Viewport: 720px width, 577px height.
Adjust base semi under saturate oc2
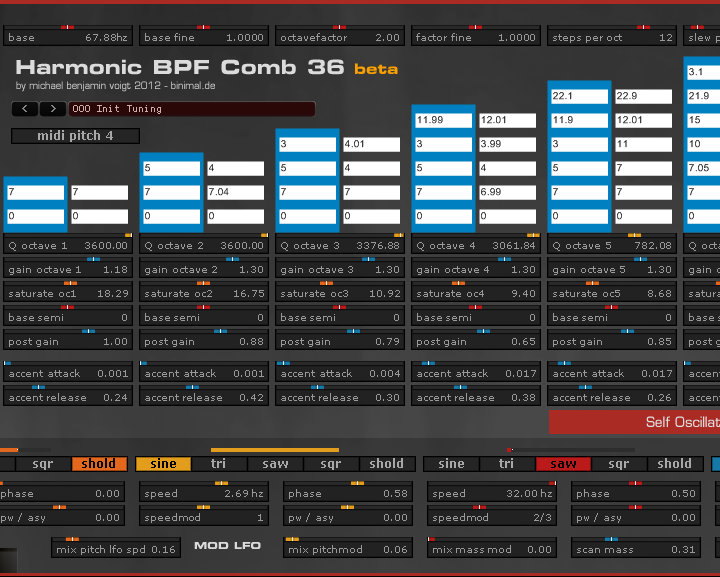204,315
